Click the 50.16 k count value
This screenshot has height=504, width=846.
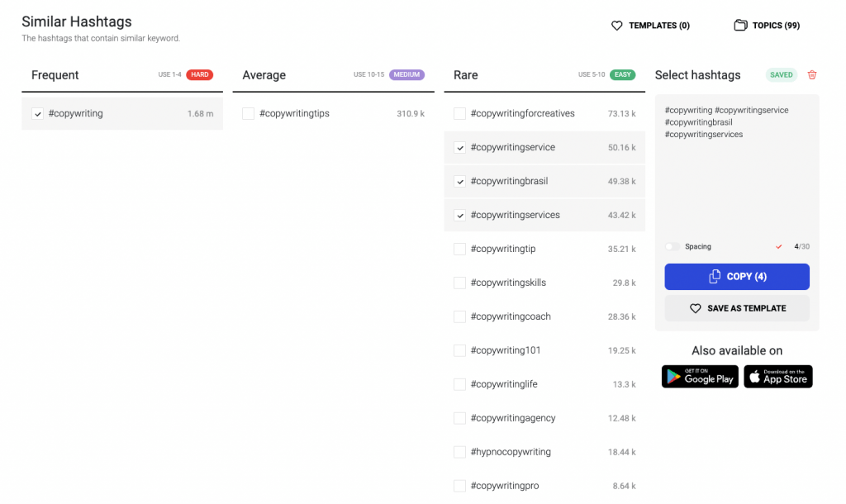(x=621, y=147)
